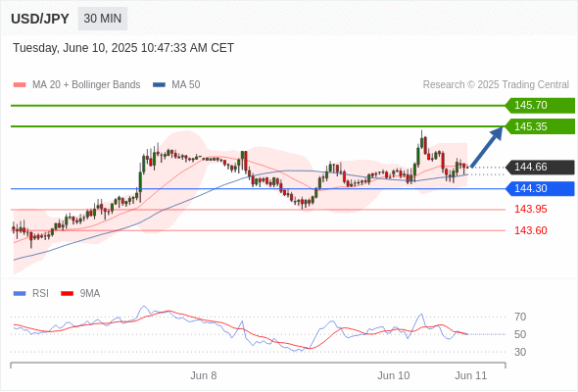Click the USD/JPY pair title
The image size is (578, 392).
[40, 19]
